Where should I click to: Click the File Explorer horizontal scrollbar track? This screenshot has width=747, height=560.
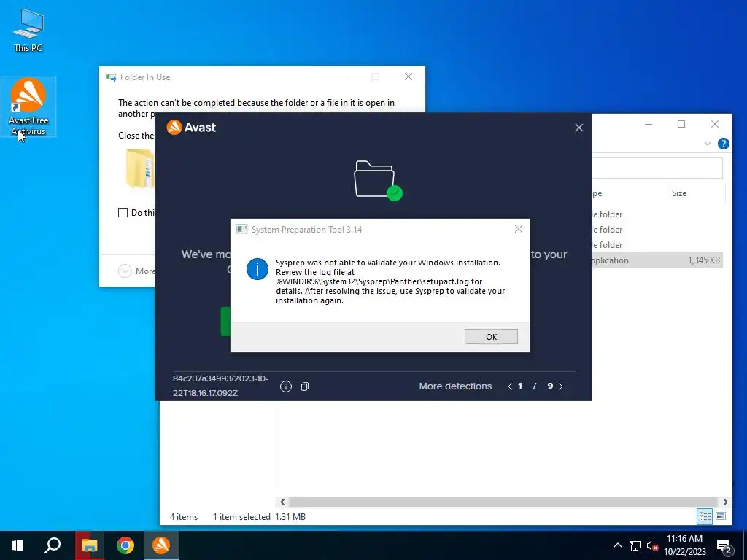(x=503, y=502)
